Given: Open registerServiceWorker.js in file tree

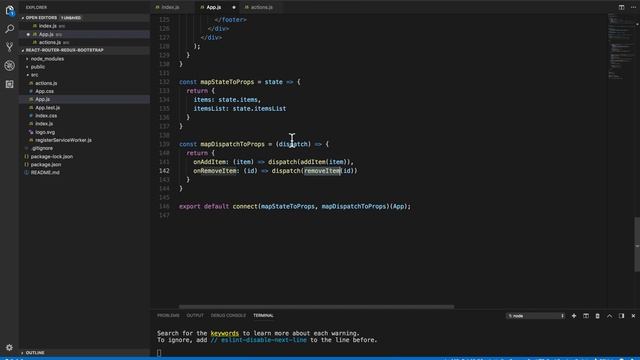Looking at the screenshot, I should [x=63, y=140].
